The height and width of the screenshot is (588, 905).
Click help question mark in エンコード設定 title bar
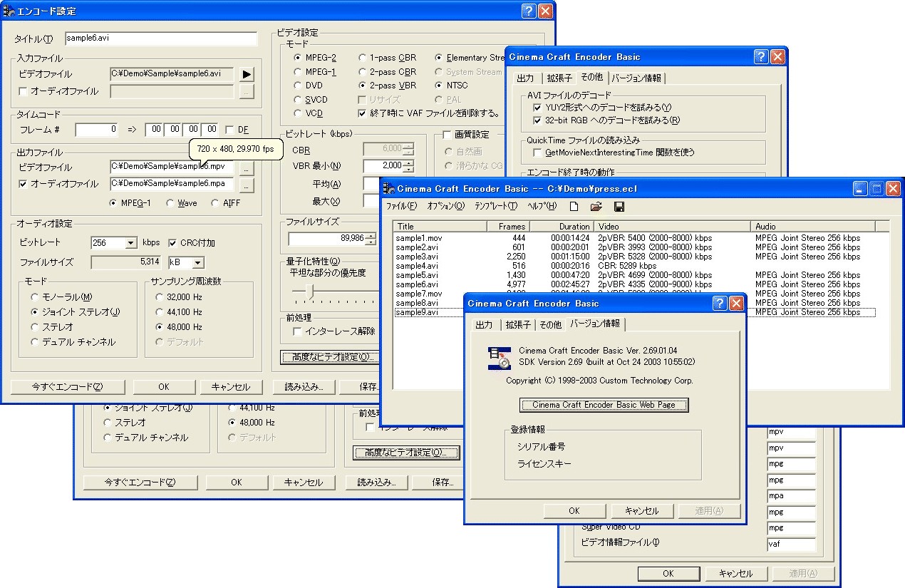[528, 11]
